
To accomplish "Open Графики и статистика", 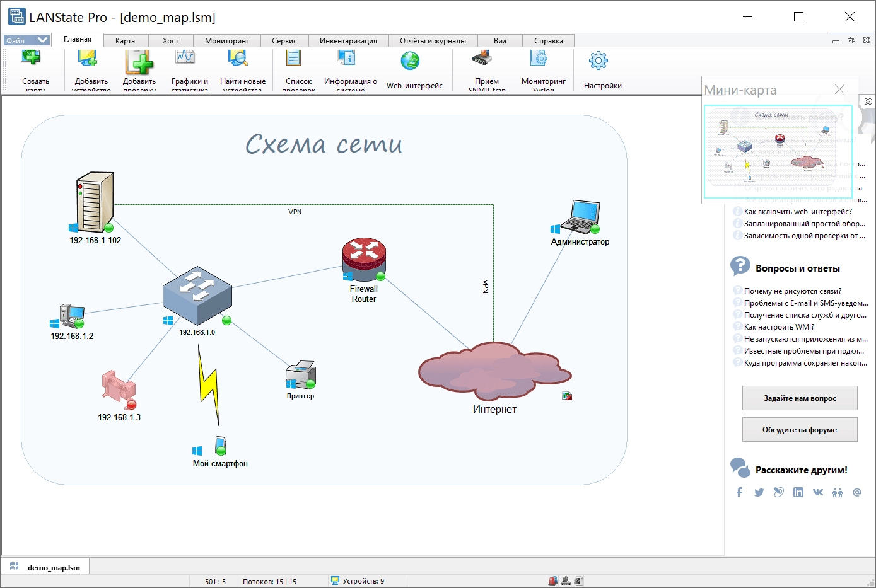I will click(185, 58).
